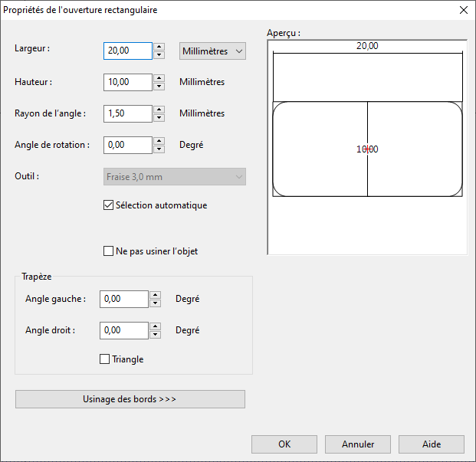Decrease Hauteur value with down arrow
This screenshot has height=462, width=476.
159,87
